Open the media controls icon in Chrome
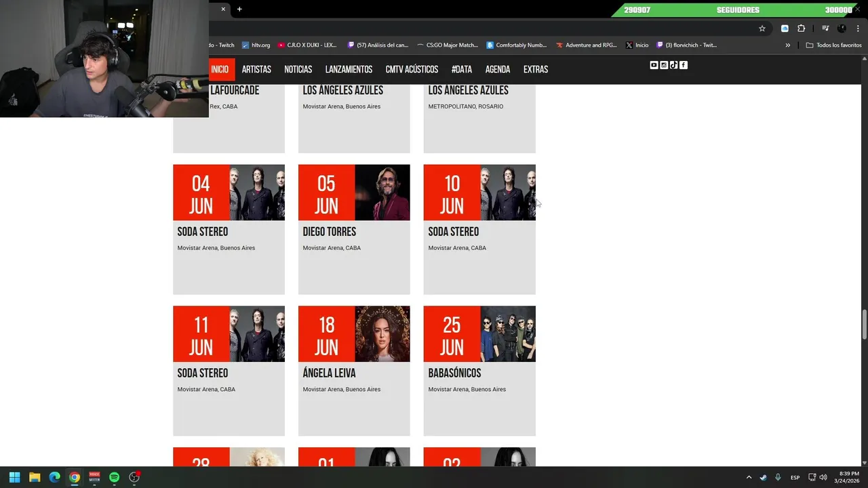This screenshot has width=868, height=488. point(825,28)
